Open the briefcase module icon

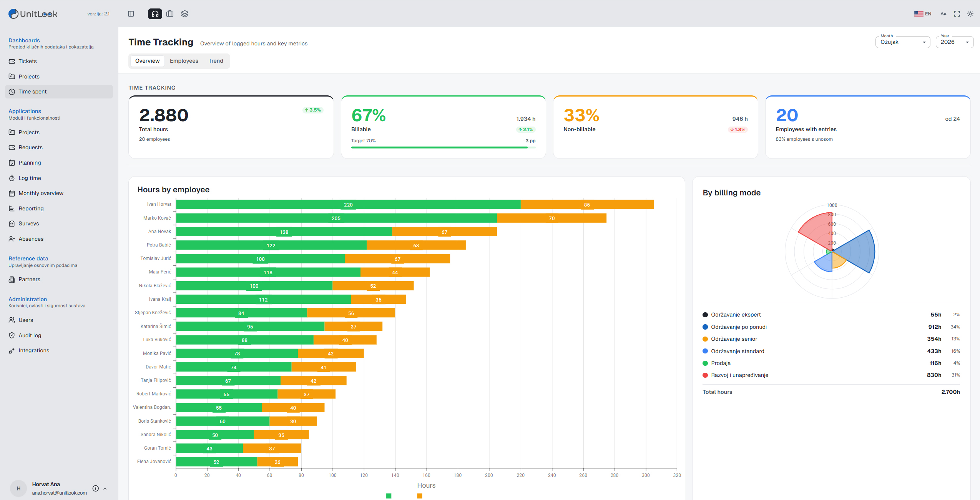tap(170, 14)
